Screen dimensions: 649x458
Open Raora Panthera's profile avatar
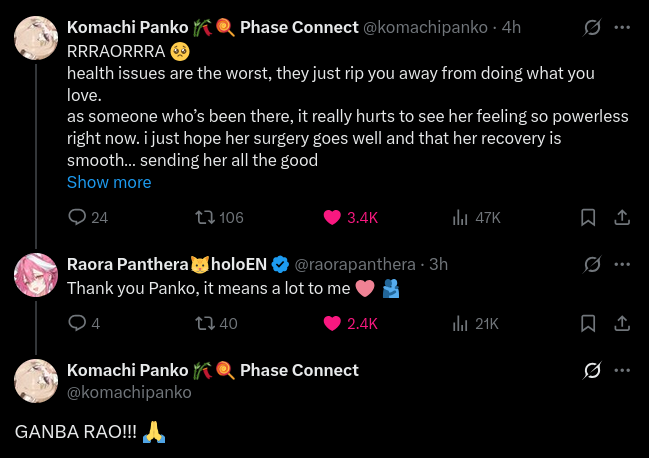click(35, 275)
